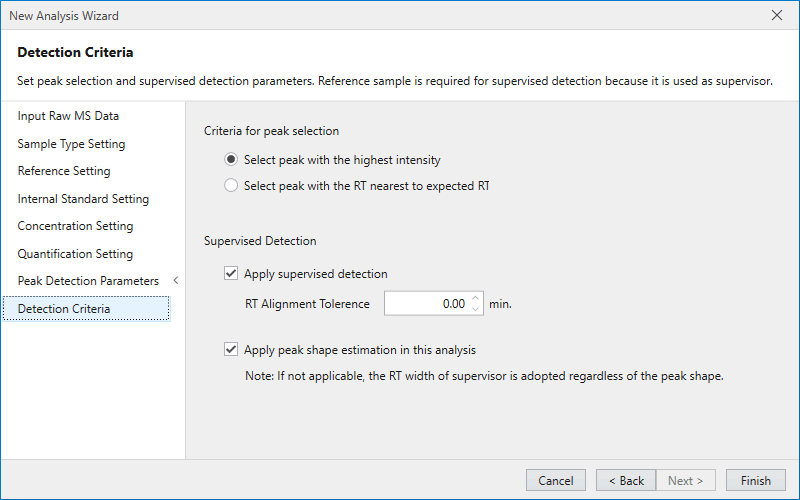Go back with the Back button
Image resolution: width=800 pixels, height=500 pixels.
coord(626,480)
